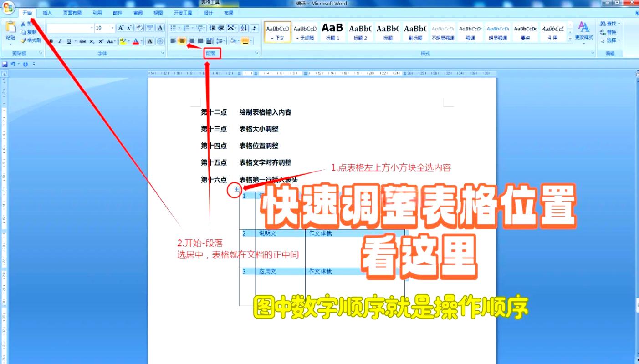Apply the 标题 1 style
639x364 pixels.
pos(332,32)
